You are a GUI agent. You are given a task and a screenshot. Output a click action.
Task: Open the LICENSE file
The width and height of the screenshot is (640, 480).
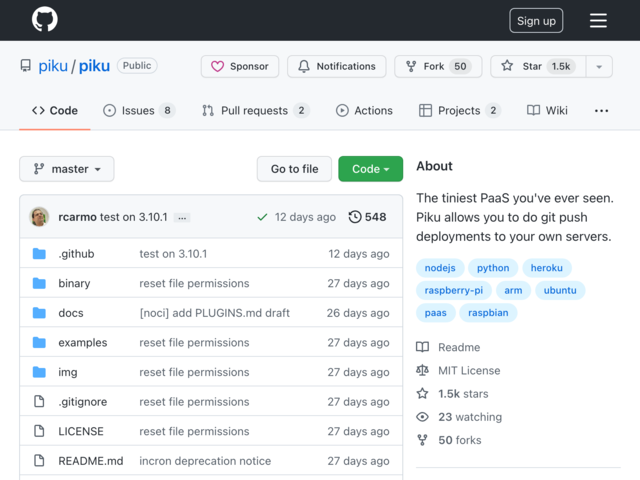pos(81,431)
